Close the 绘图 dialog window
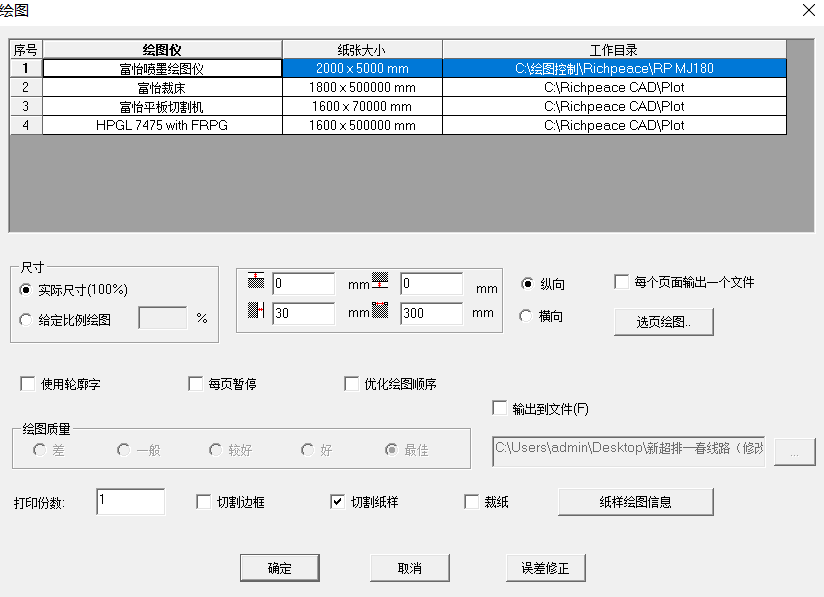Viewport: 824px width, 597px height. [x=808, y=10]
